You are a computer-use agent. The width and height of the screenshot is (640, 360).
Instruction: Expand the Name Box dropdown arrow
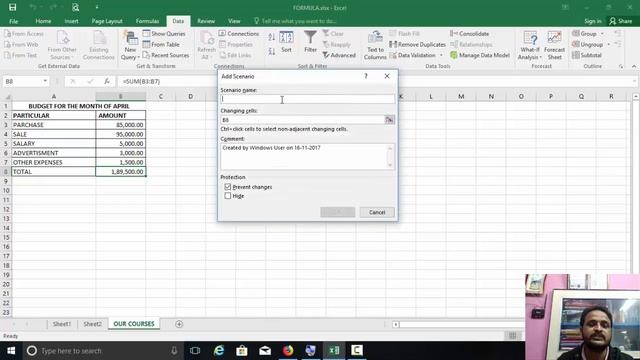(x=45, y=81)
